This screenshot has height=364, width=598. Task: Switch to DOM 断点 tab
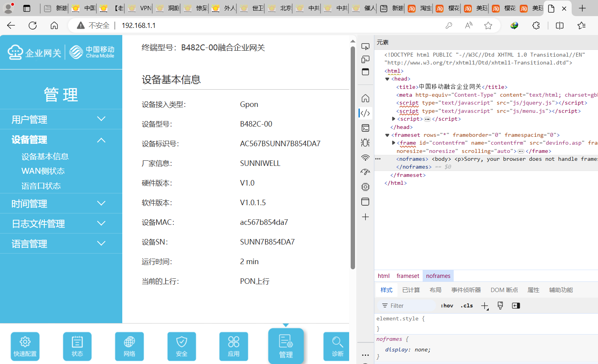coord(504,290)
